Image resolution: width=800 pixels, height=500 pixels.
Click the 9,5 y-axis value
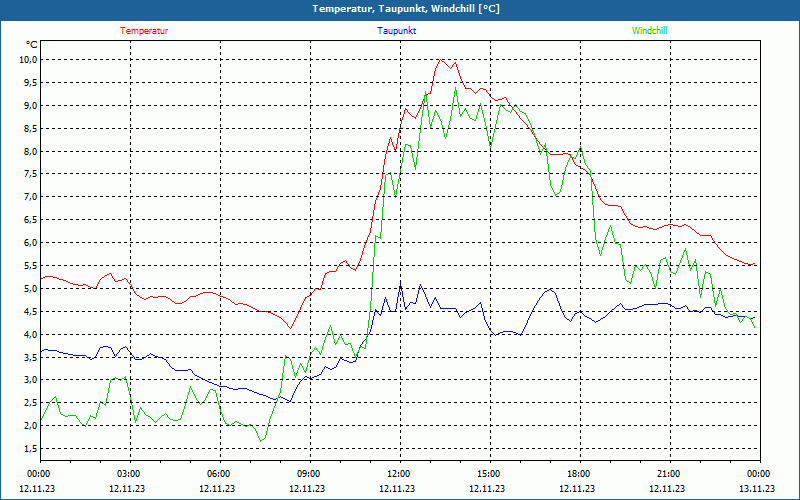click(31, 83)
